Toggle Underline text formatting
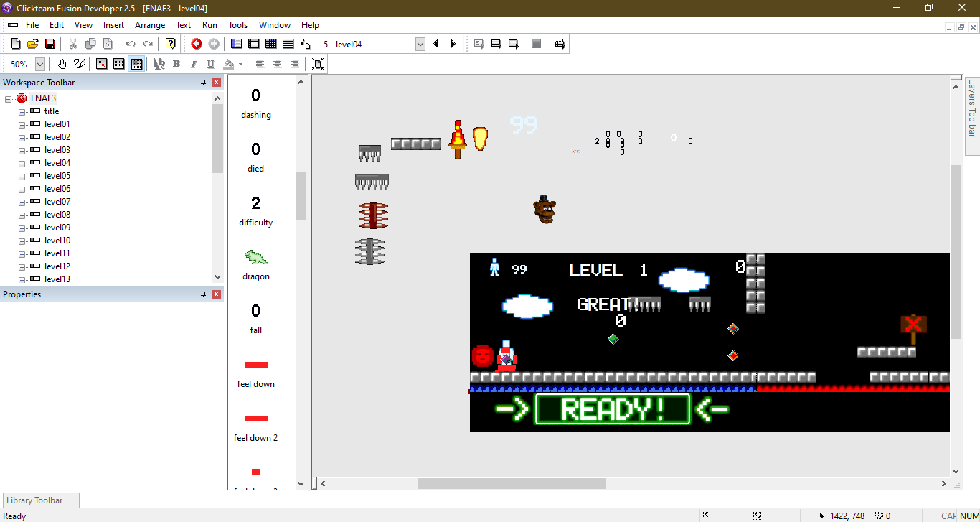Viewport: 980px width, 522px height. pyautogui.click(x=211, y=64)
